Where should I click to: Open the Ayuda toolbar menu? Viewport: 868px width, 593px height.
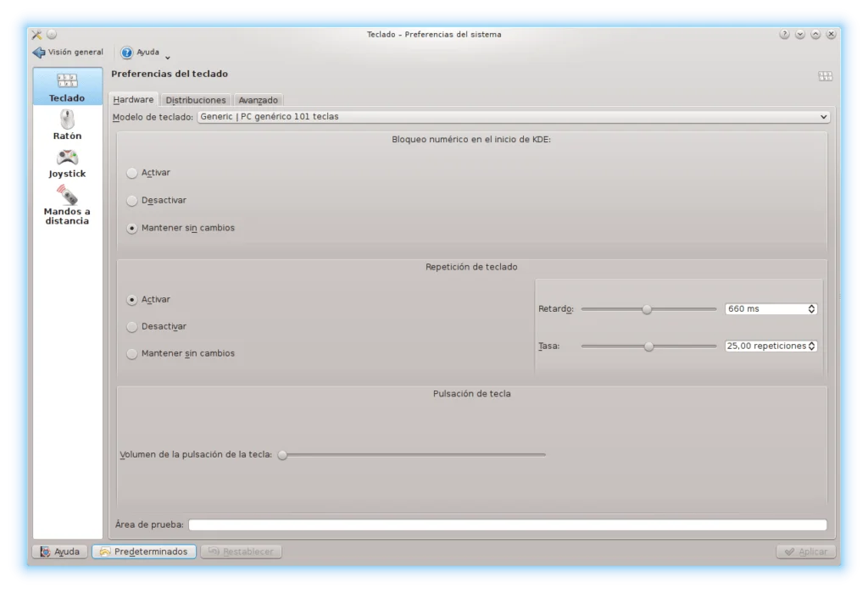click(145, 53)
